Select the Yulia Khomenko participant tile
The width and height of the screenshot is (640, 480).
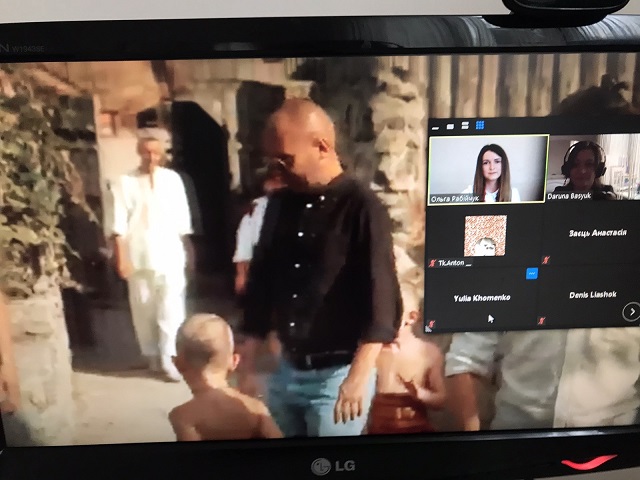pos(480,299)
